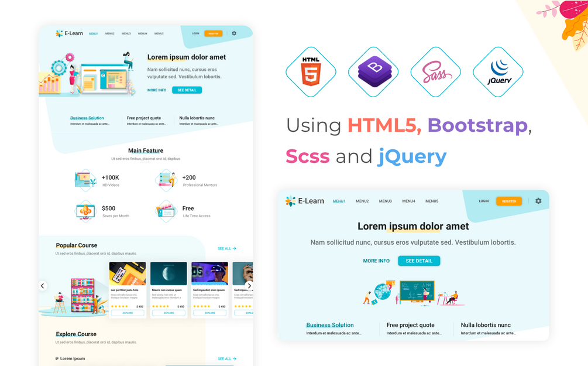Image resolution: width=588 pixels, height=366 pixels.
Task: Open settings gear in right mockup header
Action: coord(538,201)
